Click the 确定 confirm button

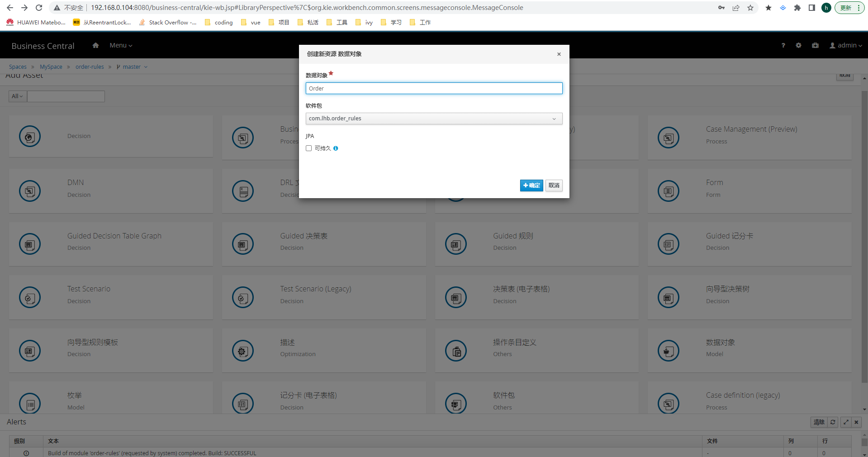click(531, 186)
